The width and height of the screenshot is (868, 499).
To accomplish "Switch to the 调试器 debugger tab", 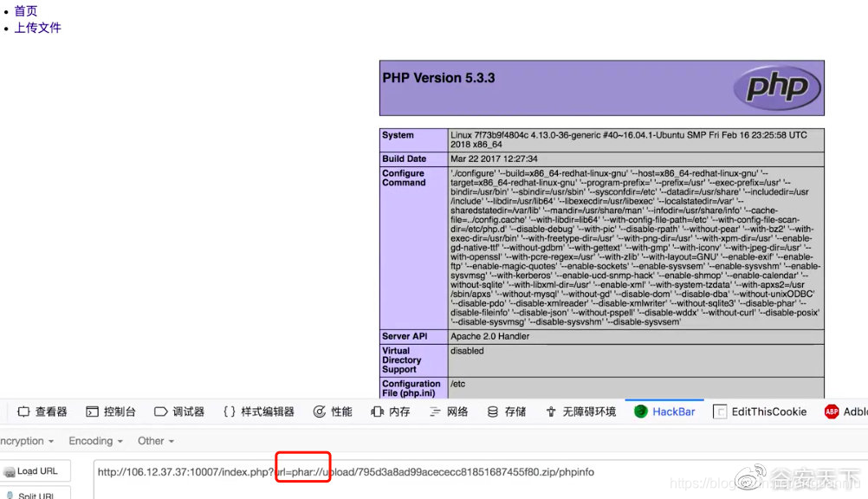I will click(x=179, y=412).
